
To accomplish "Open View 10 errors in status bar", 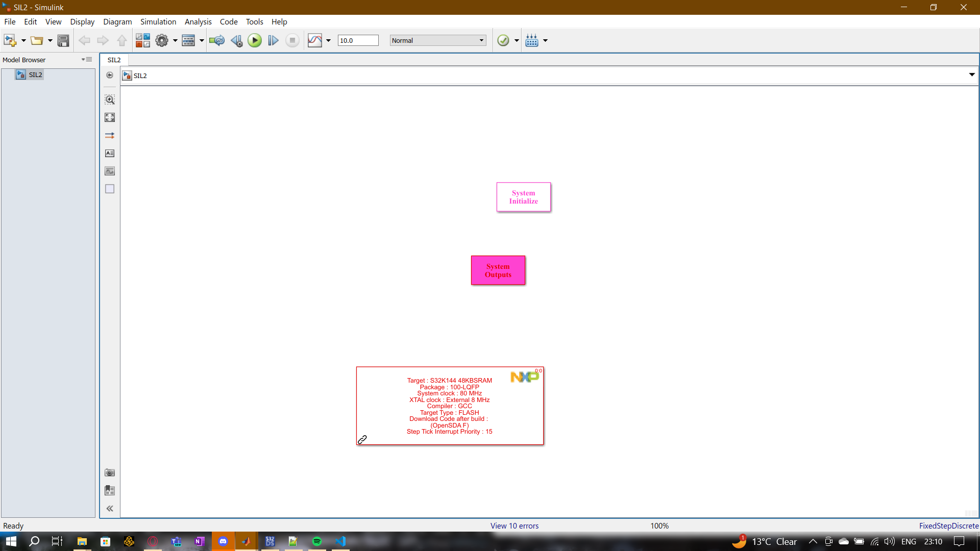I will (514, 525).
